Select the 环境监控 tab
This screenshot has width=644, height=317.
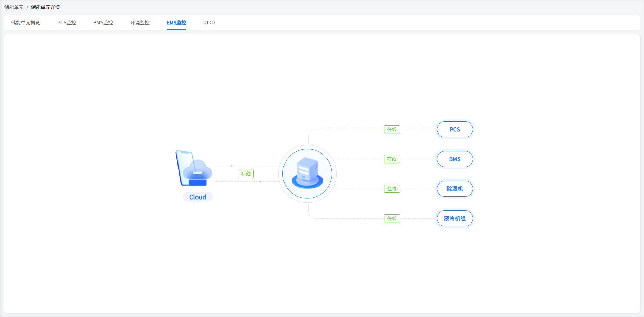point(140,23)
